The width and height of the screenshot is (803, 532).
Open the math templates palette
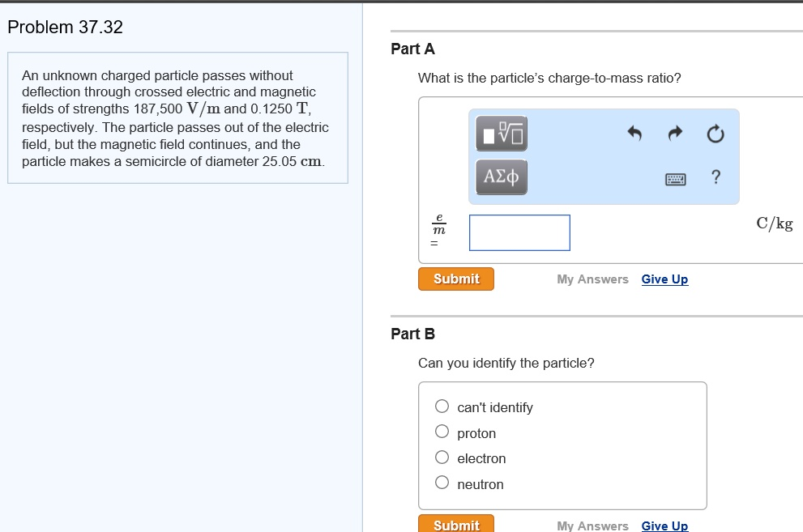[501, 134]
